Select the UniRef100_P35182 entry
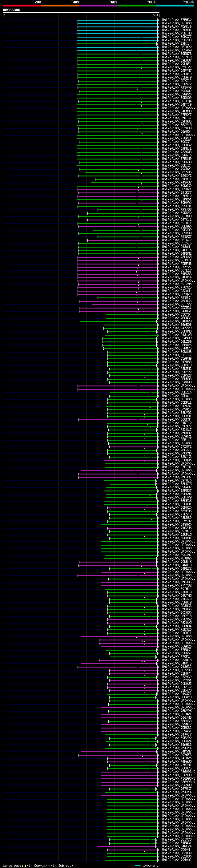Viewport: 197px width, 868px height. tap(177, 521)
